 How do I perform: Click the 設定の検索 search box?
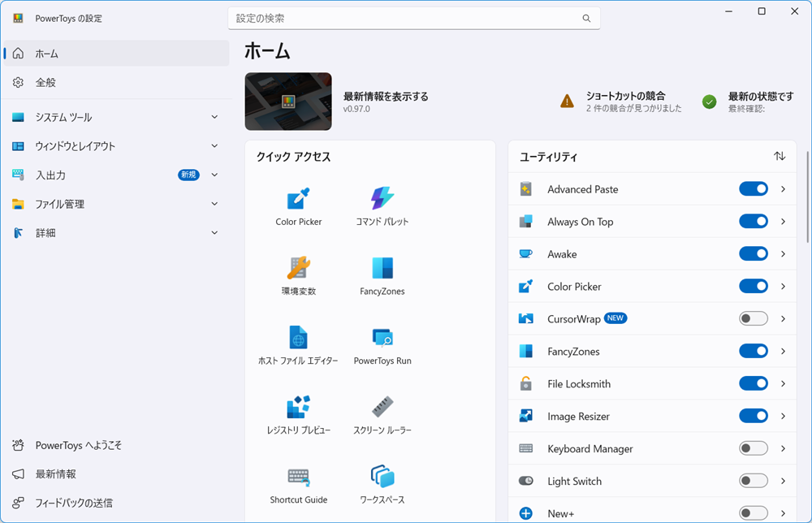[x=414, y=18]
